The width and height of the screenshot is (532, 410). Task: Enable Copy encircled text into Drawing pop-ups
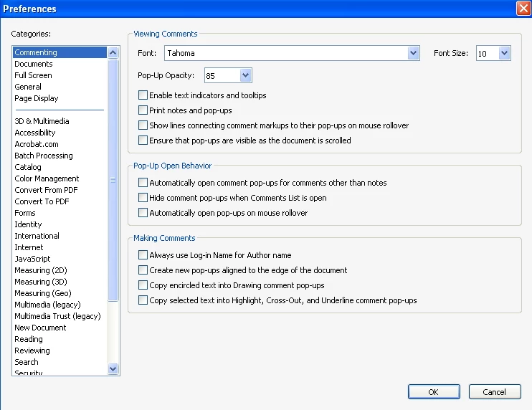pyautogui.click(x=143, y=285)
